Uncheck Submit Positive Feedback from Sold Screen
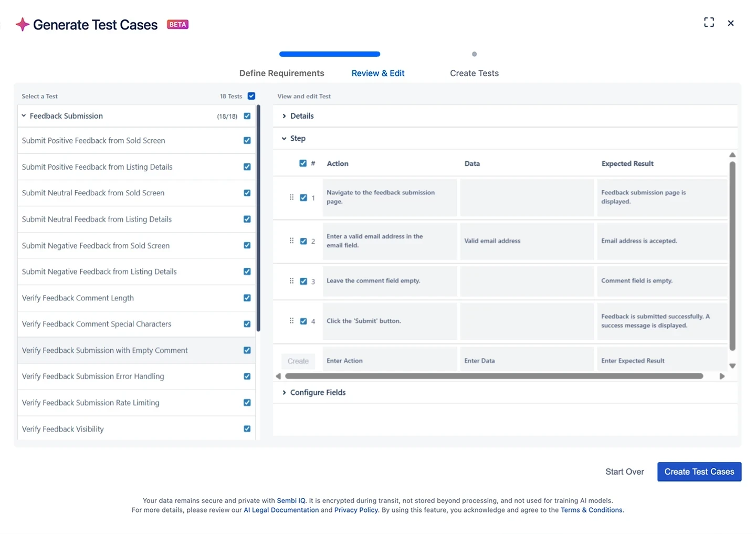Screen dimensions: 756x534 [x=247, y=141]
